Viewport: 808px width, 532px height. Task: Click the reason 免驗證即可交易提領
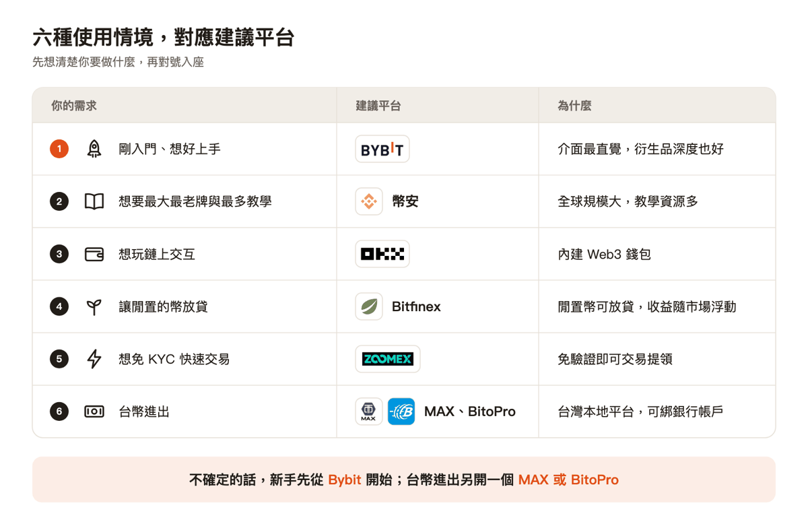coord(615,359)
